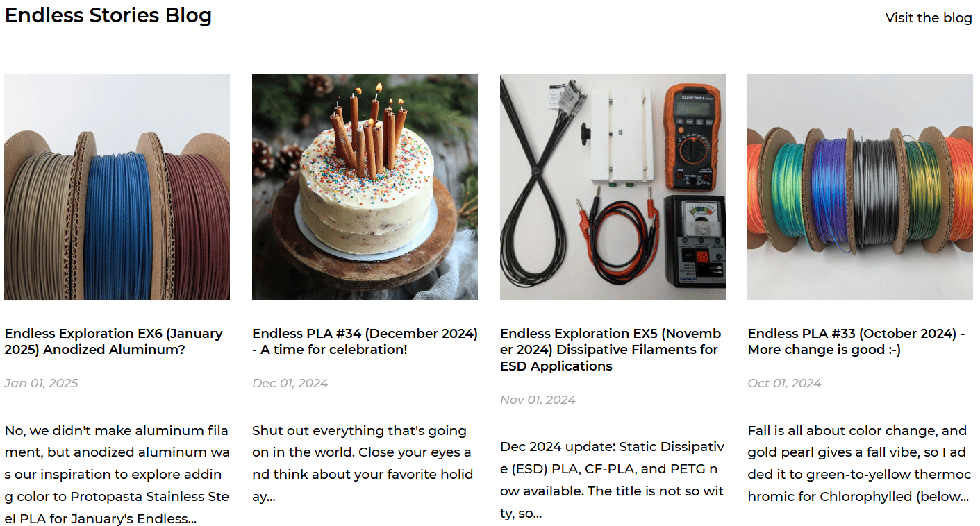Image resolution: width=980 pixels, height=526 pixels.
Task: Open Endless Exploration EX6 Anodized Aluminum post
Action: (x=114, y=341)
